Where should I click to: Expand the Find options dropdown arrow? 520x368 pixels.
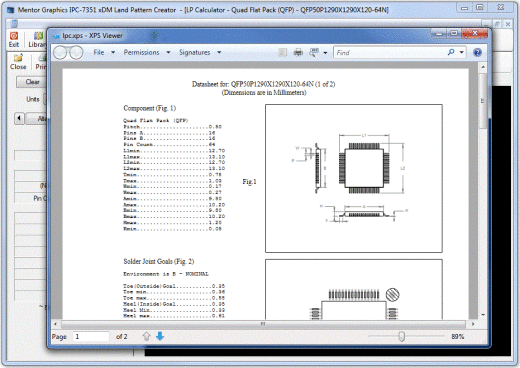(x=462, y=52)
